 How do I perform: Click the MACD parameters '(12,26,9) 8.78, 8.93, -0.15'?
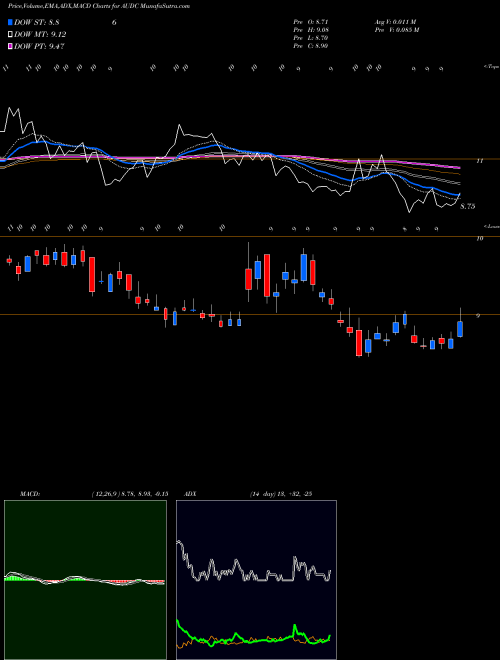coord(130,494)
